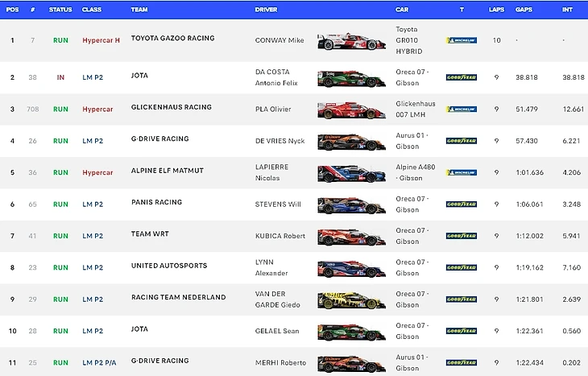
Task: Click the car image in De Vries' row
Action: (351, 142)
